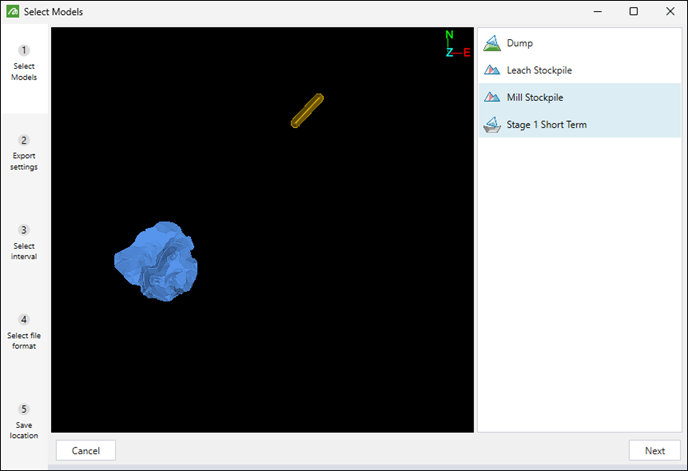
Task: Deselect the Stage 1 Short Term entry
Action: (580, 125)
